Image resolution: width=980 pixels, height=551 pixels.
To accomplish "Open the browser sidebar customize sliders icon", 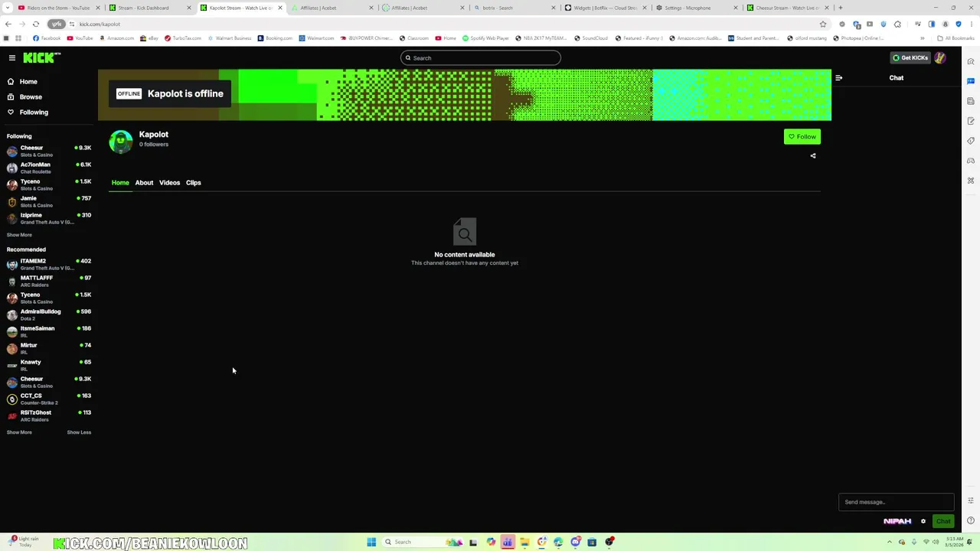I will [x=971, y=501].
